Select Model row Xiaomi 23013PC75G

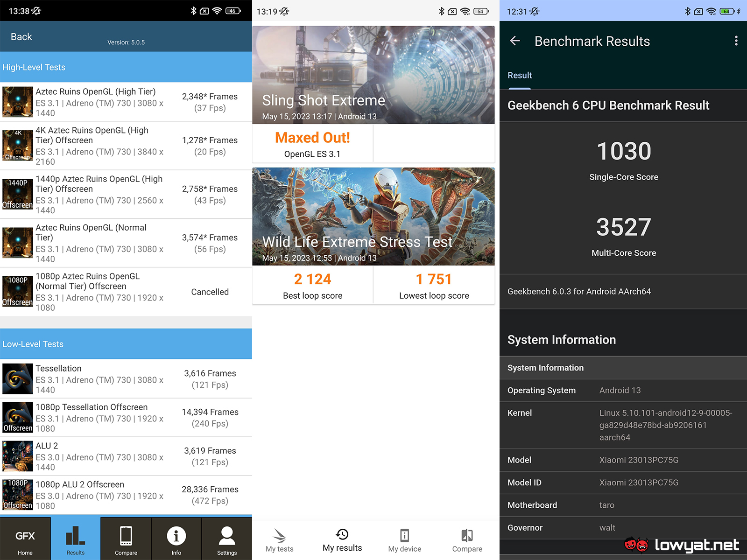click(623, 460)
